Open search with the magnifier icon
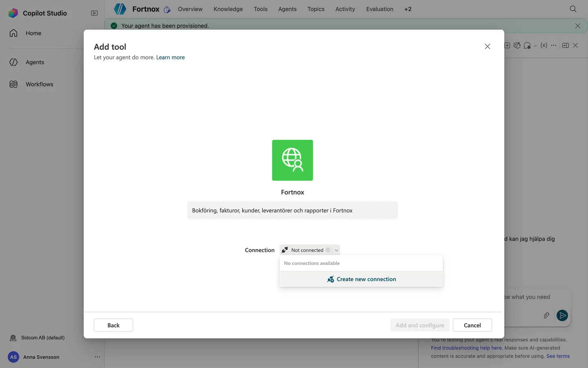The height and width of the screenshot is (368, 588). click(573, 9)
